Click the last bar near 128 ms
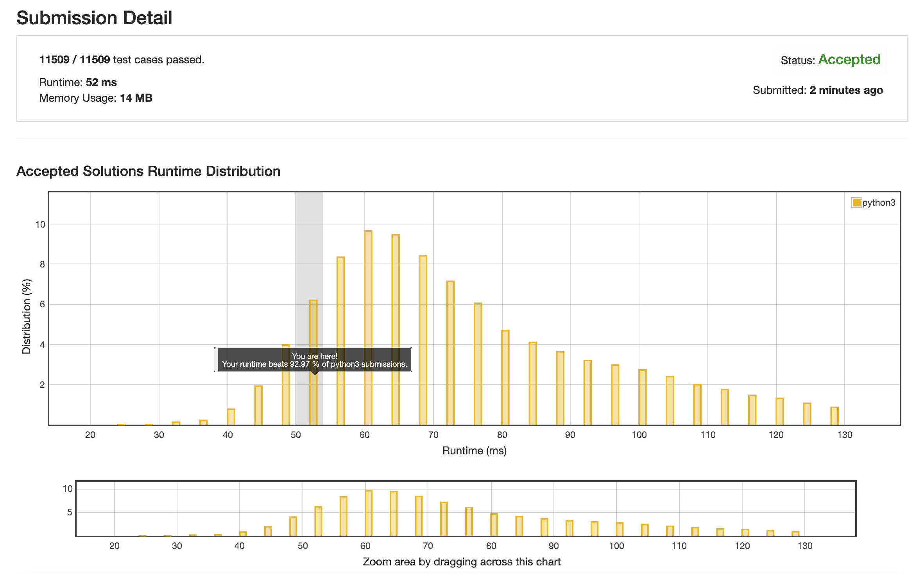 [834, 416]
